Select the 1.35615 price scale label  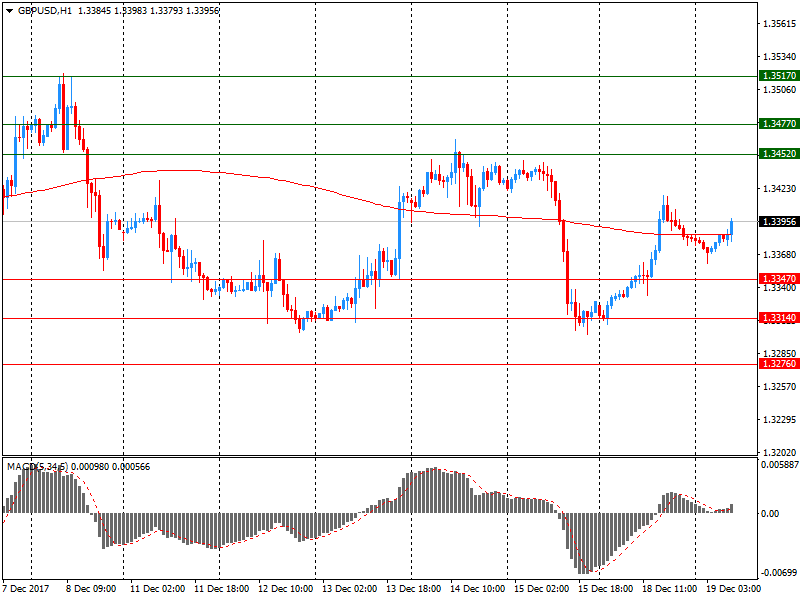(x=780, y=24)
